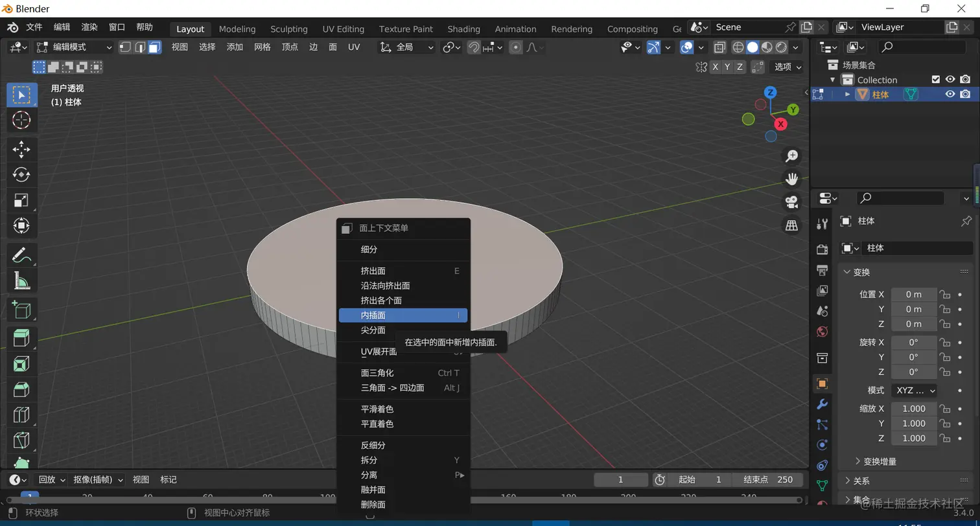Open the 回放 playback dropdown

click(51, 479)
